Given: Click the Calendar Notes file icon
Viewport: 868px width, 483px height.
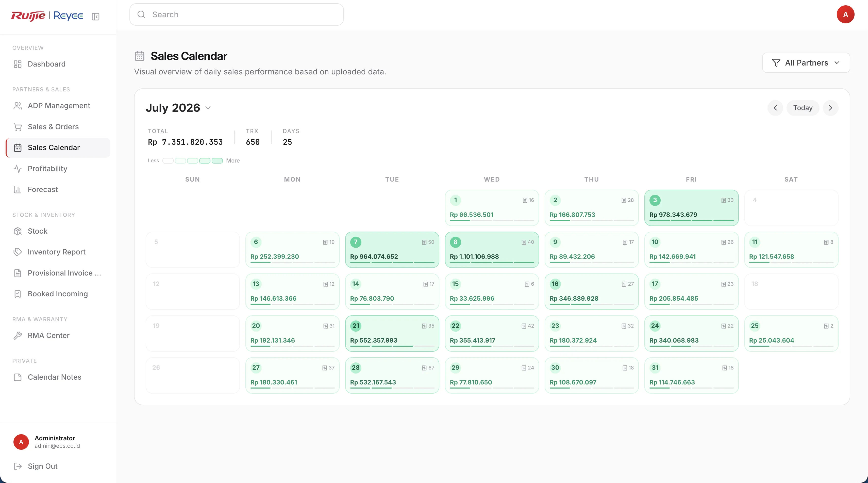Looking at the screenshot, I should pos(18,377).
